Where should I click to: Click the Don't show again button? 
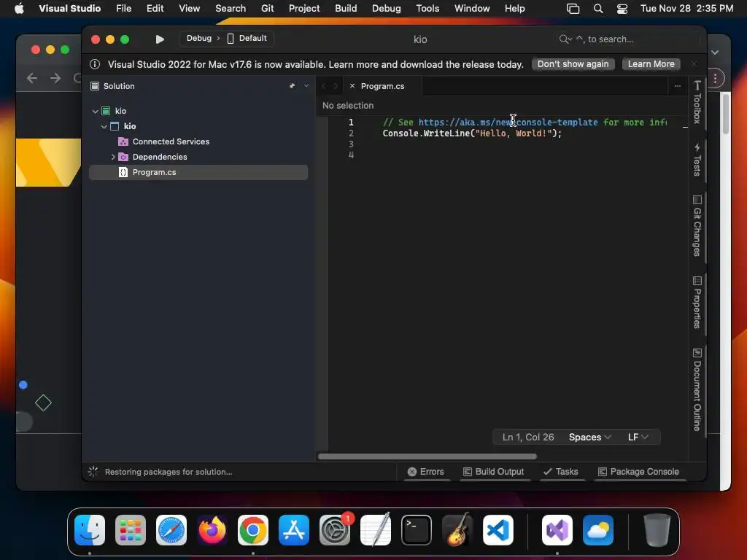tap(573, 64)
